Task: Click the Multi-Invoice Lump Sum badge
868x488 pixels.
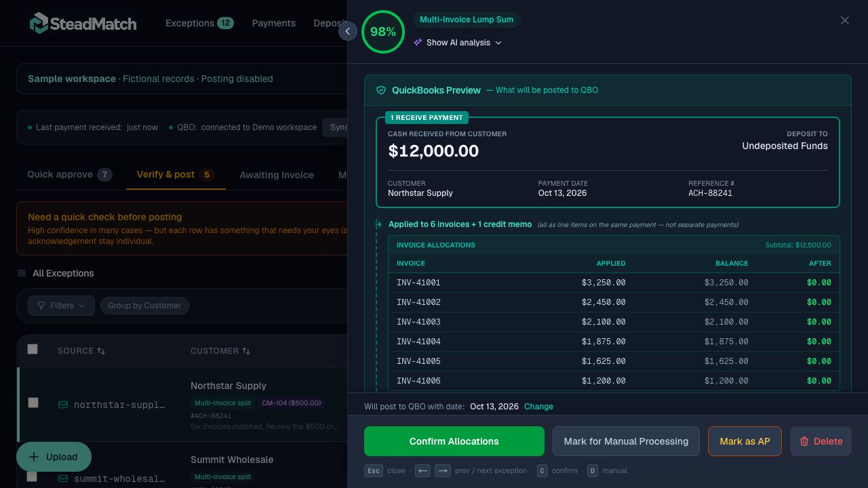Action: coord(467,20)
